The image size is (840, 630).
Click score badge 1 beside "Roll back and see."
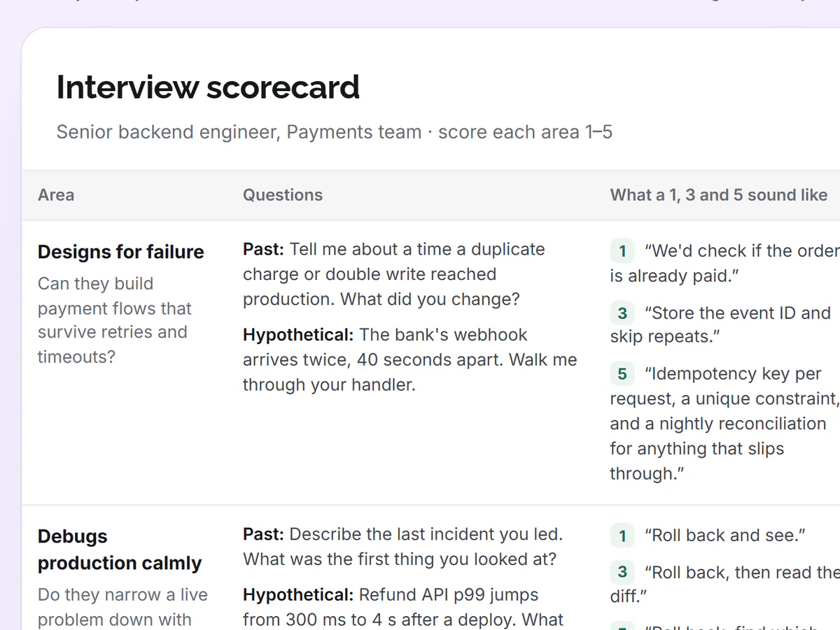[622, 536]
